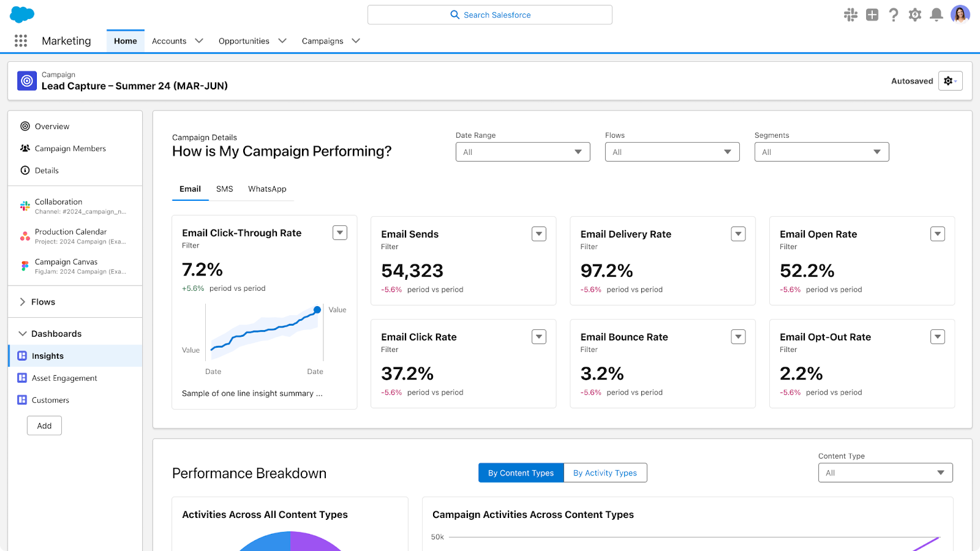
Task: Select the Insights dashboard in sidebar
Action: tap(47, 356)
